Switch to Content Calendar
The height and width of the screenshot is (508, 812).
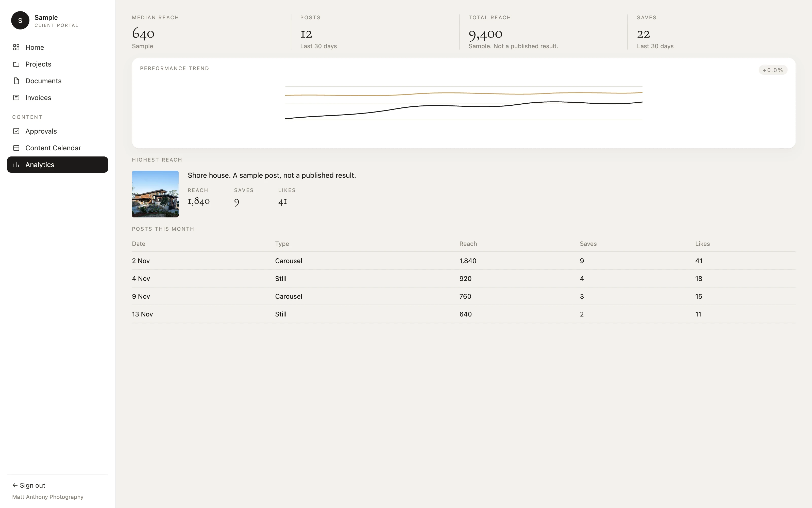pos(57,148)
